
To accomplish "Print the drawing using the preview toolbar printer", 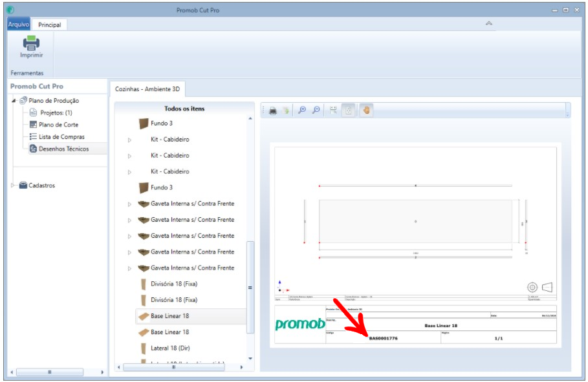I will coord(273,111).
